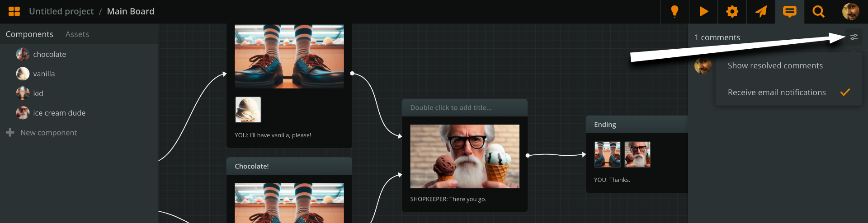Click the paper plane share icon
Screen dimensions: 868x223
(x=761, y=11)
